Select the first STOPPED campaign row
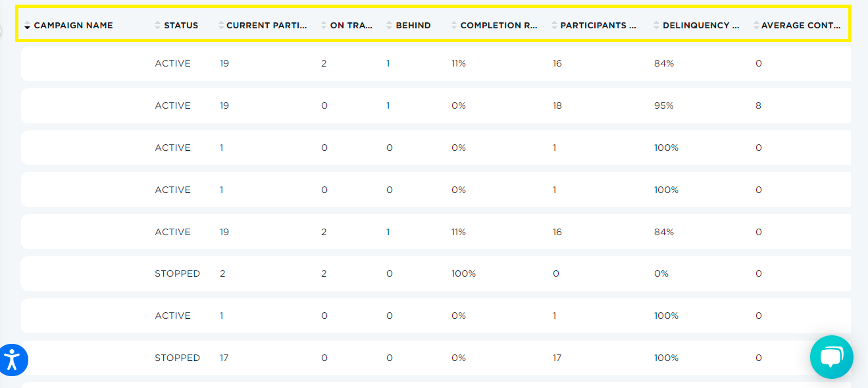The height and width of the screenshot is (388, 868). coord(436,273)
